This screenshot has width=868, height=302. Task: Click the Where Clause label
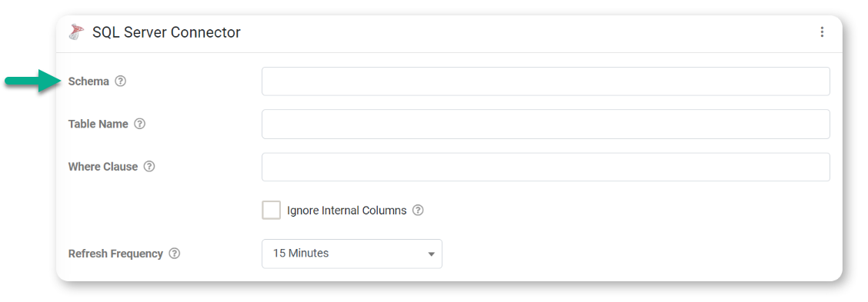103,167
